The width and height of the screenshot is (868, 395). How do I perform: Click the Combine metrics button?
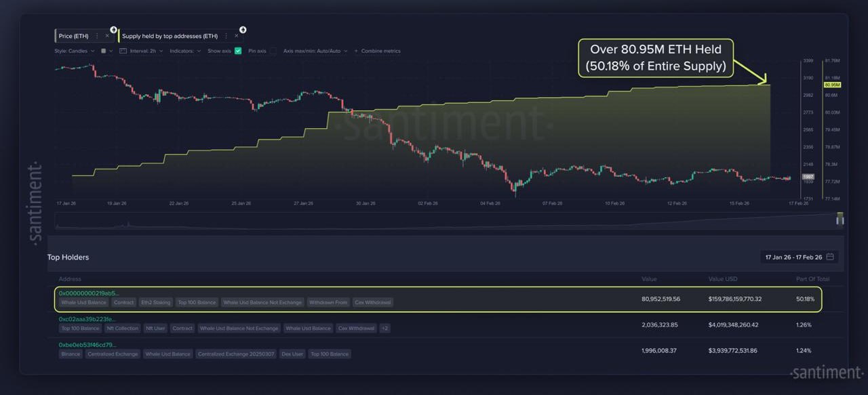click(x=380, y=51)
